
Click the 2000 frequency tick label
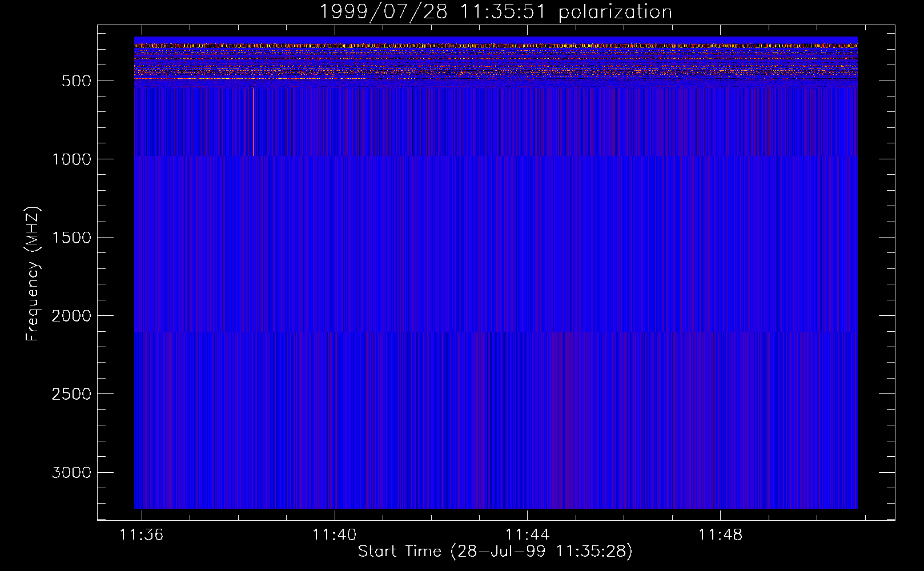(71, 316)
